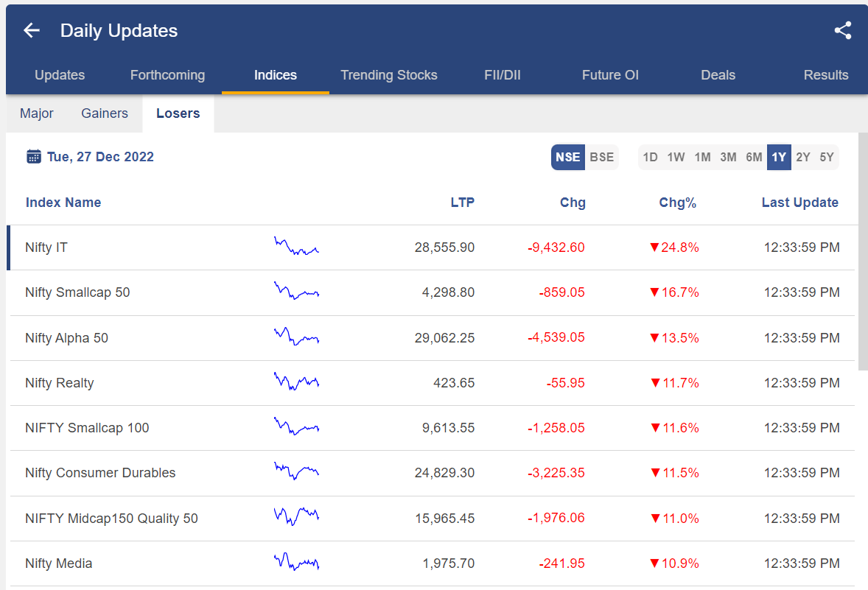
Task: Open the FII/DII tab
Action: point(503,75)
